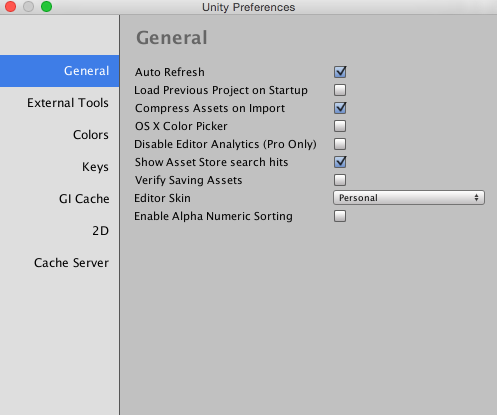497x415 pixels.
Task: Tick Disable Editor Analytics checkbox
Action: pos(340,144)
